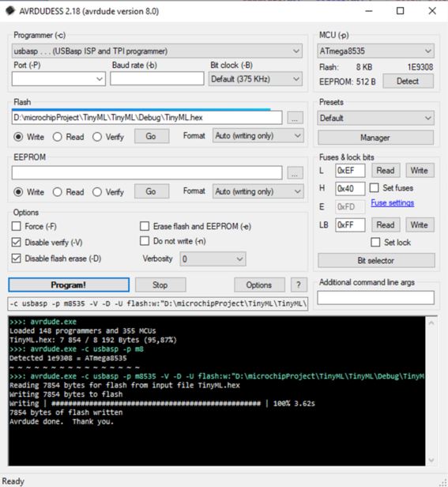448x487 pixels.
Task: Click the EEPROM file browse button
Action: click(295, 173)
